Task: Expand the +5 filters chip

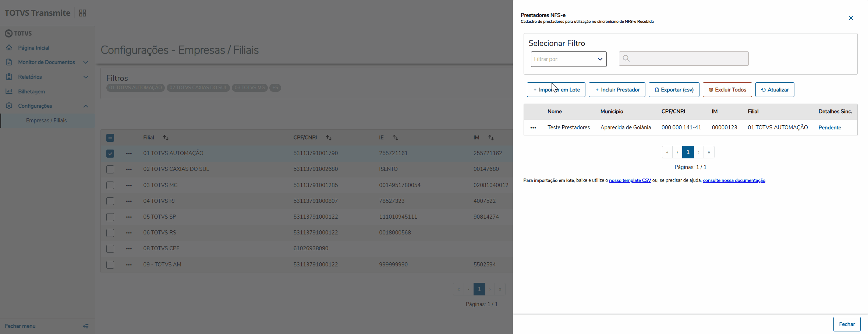Action: coord(275,88)
